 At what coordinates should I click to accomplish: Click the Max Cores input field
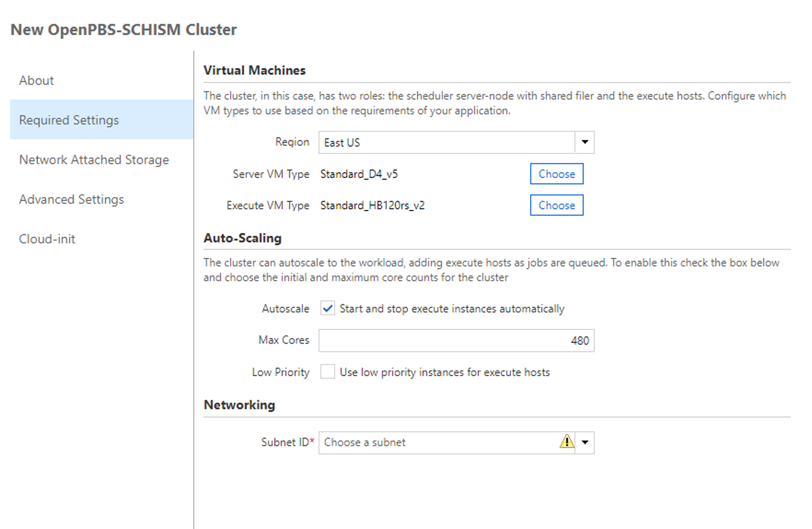(457, 340)
